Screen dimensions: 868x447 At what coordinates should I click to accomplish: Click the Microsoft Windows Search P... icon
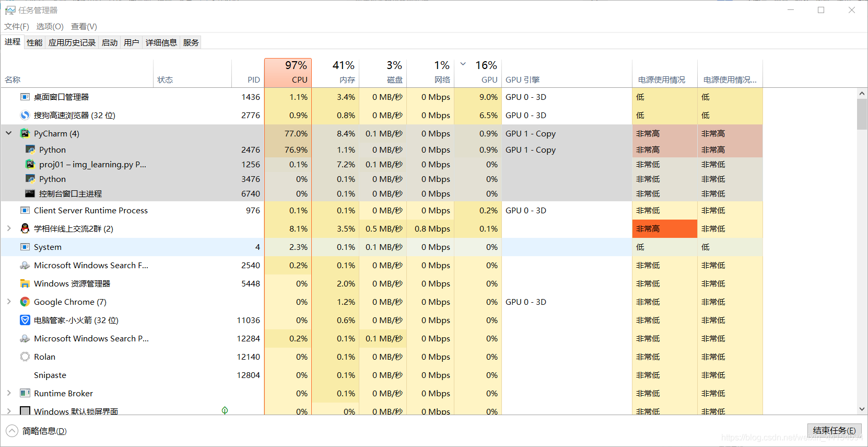pos(25,338)
